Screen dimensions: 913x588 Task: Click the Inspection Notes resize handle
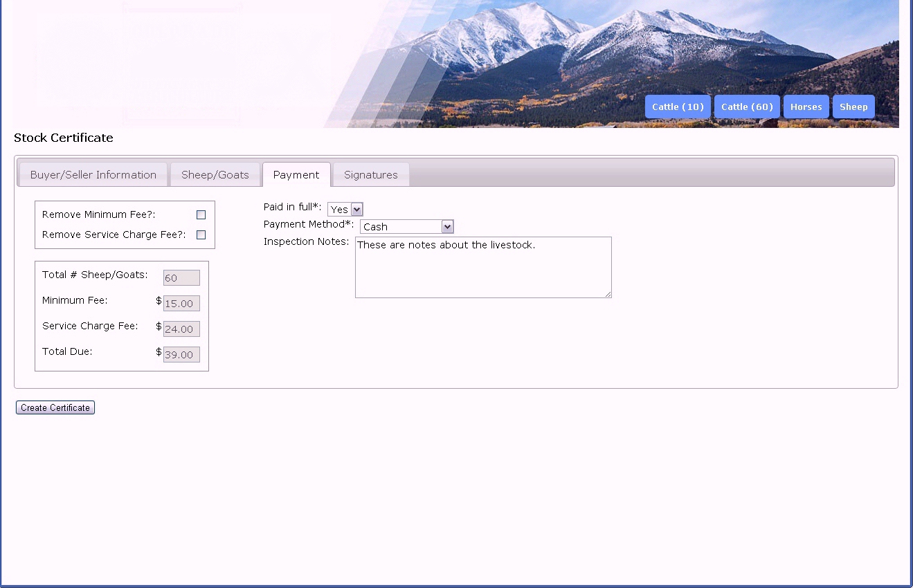click(x=608, y=294)
